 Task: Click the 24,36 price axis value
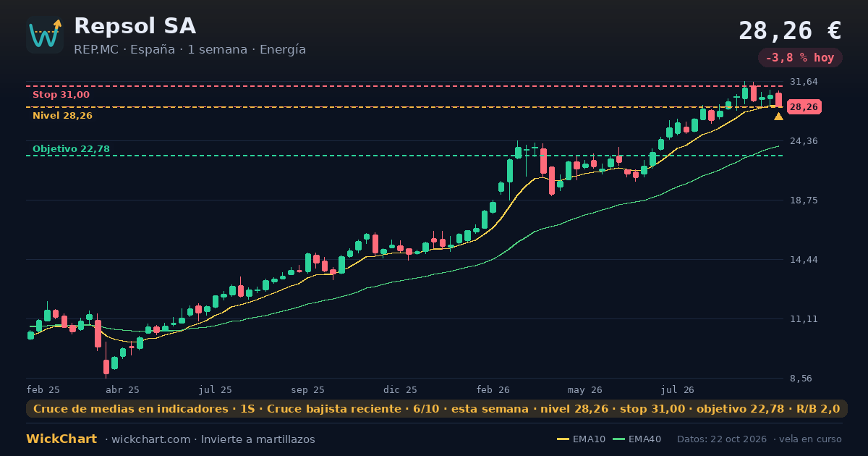[804, 141]
